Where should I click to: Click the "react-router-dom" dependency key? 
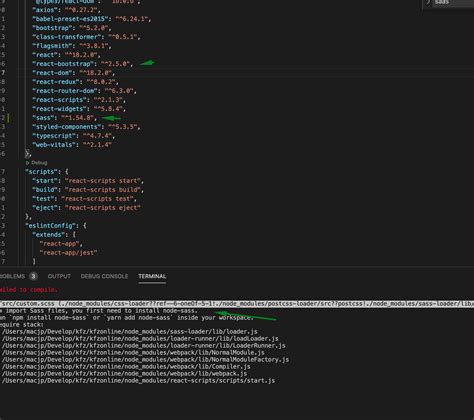65,91
